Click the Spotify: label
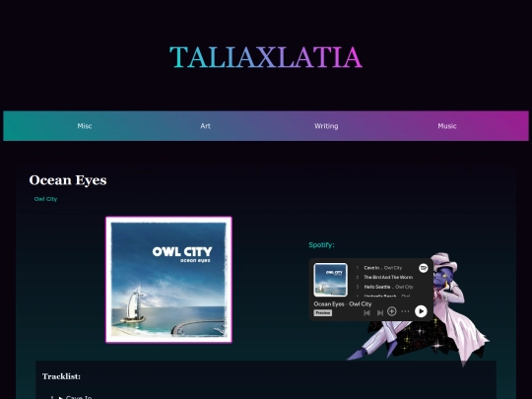This screenshot has width=532, height=399. click(x=321, y=244)
